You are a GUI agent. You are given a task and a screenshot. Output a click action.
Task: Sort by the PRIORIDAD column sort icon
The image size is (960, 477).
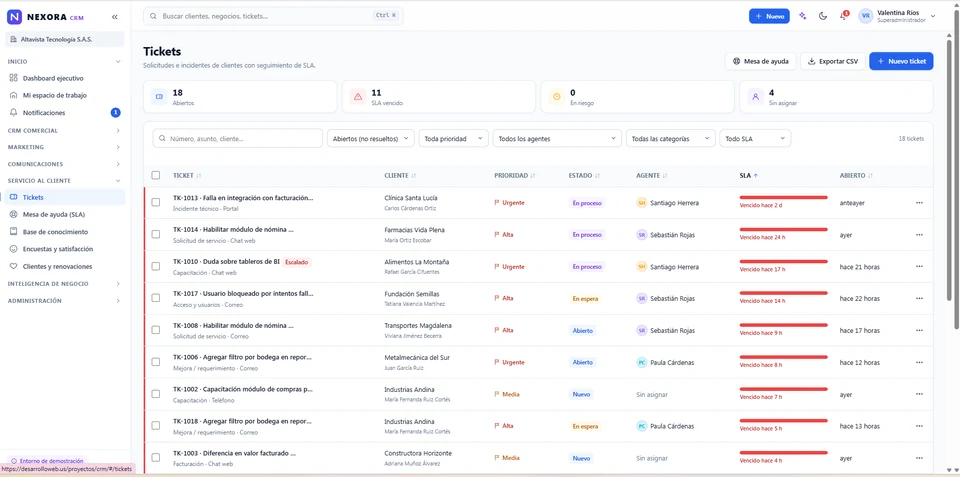tap(533, 176)
